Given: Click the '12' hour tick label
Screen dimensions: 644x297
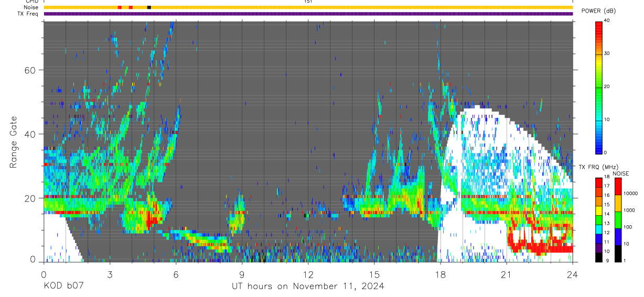Looking at the screenshot, I should coord(308,274).
